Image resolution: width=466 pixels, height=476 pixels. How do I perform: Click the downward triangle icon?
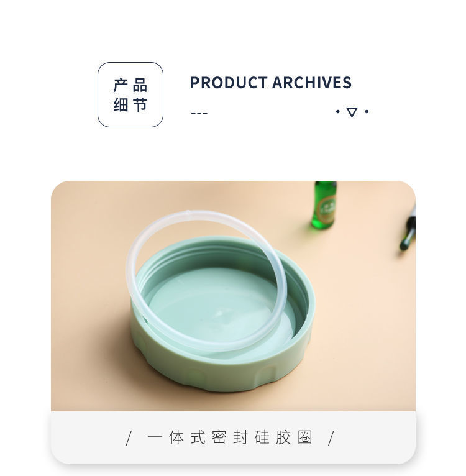(x=352, y=112)
